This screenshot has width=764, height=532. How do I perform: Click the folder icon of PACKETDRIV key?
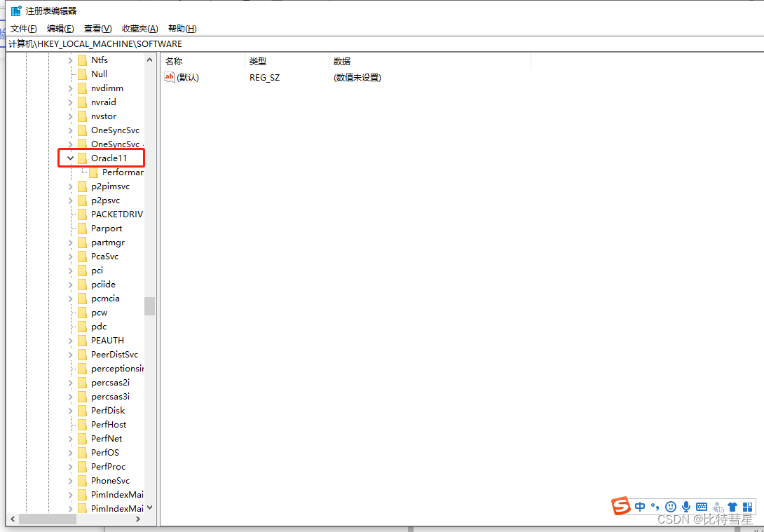[x=82, y=214]
